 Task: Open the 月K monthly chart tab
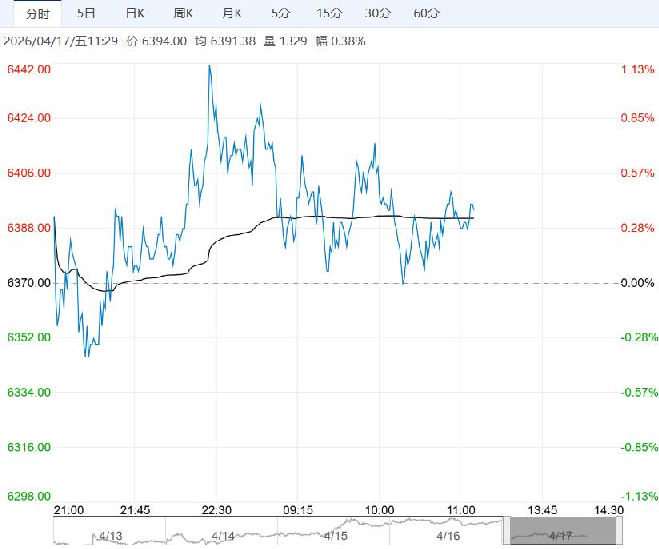(x=232, y=13)
